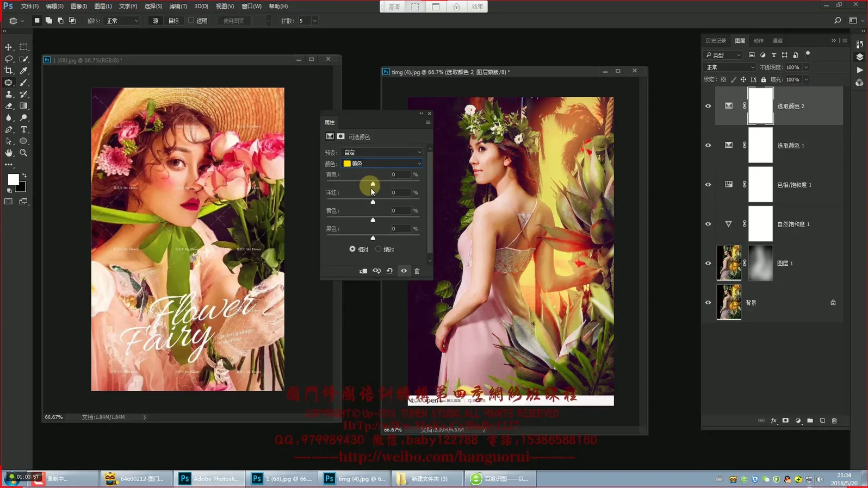Open the 预设 preset dropdown

pos(382,153)
